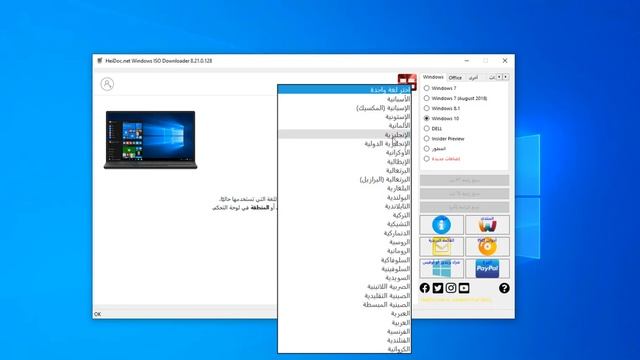The height and width of the screenshot is (360, 640).
Task: Click the user profile icon
Action: (107, 84)
